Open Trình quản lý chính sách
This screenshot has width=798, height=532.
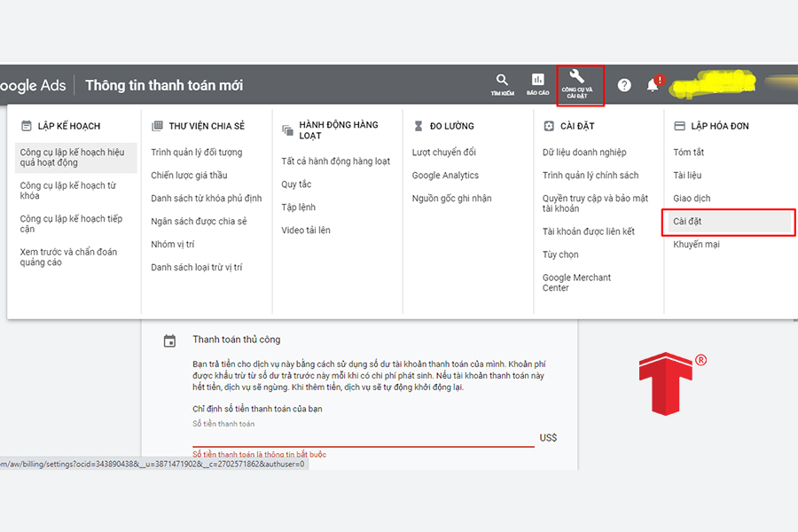(591, 176)
